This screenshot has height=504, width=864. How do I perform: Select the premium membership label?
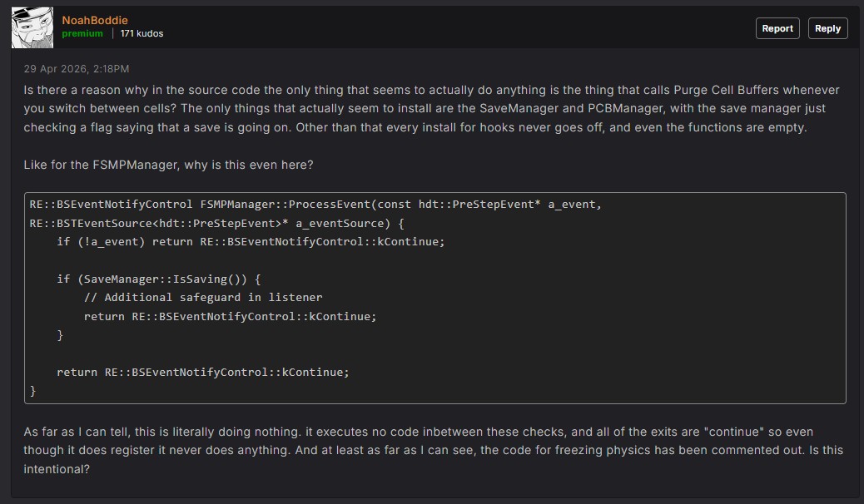(82, 33)
